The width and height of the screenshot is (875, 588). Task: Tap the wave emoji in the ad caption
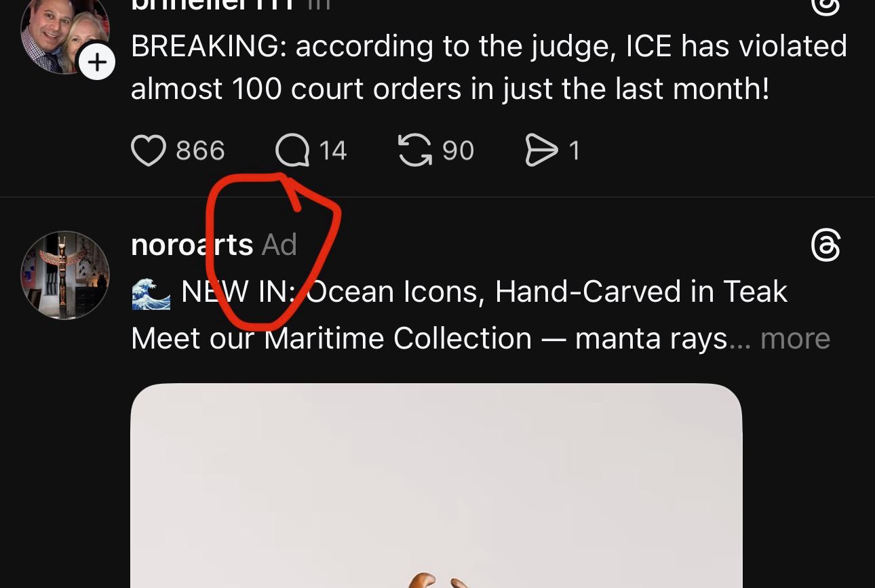[x=151, y=292]
